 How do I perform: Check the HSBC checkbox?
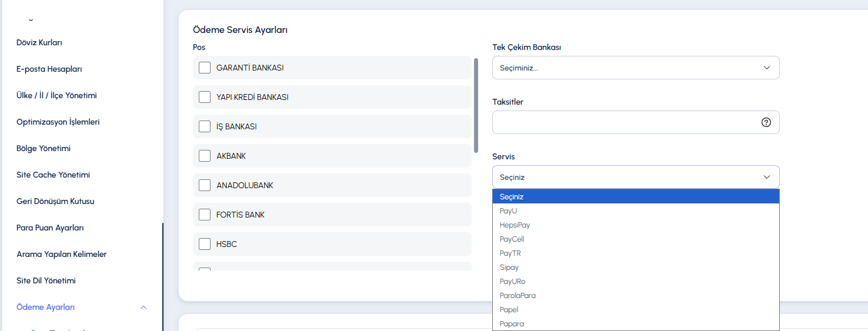point(205,244)
